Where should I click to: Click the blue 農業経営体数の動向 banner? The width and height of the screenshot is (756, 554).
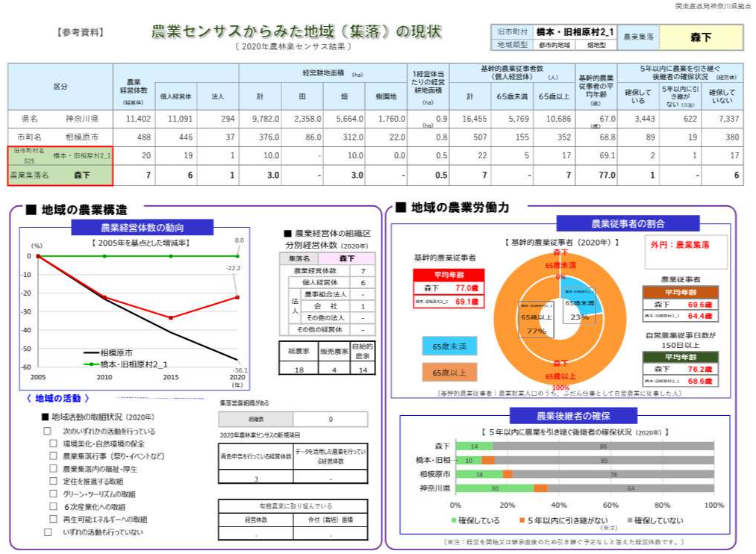(143, 228)
